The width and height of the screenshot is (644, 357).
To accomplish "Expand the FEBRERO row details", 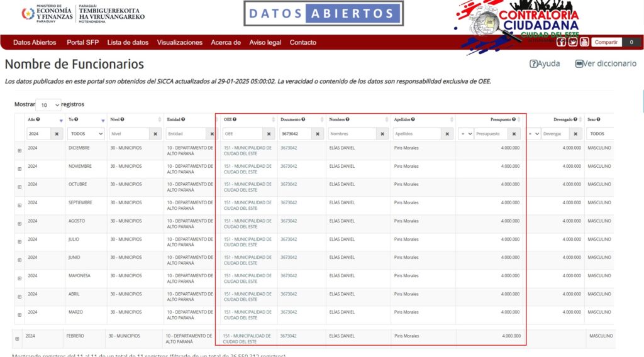I will (17, 339).
